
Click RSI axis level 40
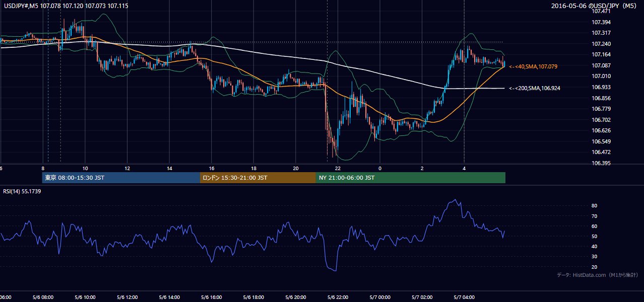coord(595,246)
